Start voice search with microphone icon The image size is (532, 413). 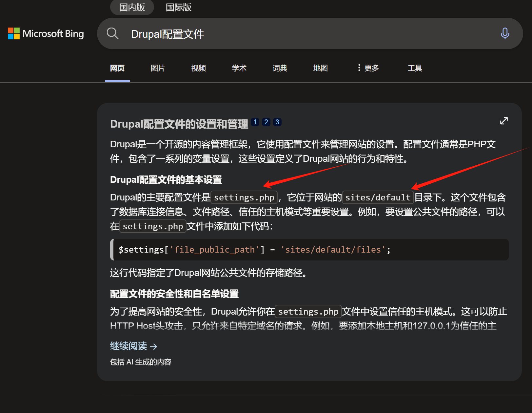point(505,33)
